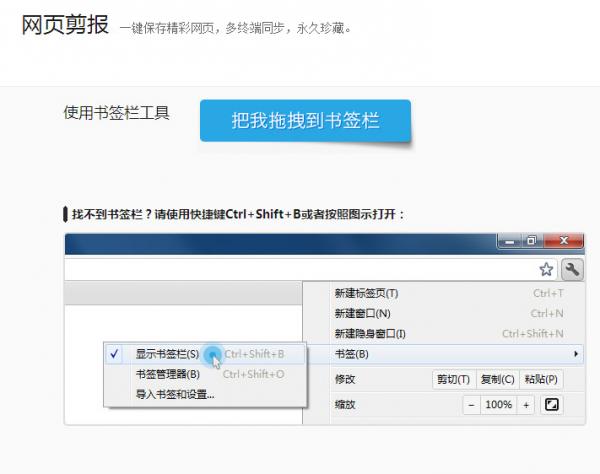Screen dimensions: 600x474
Task: Click the 复制(C) button
Action: pos(497,380)
